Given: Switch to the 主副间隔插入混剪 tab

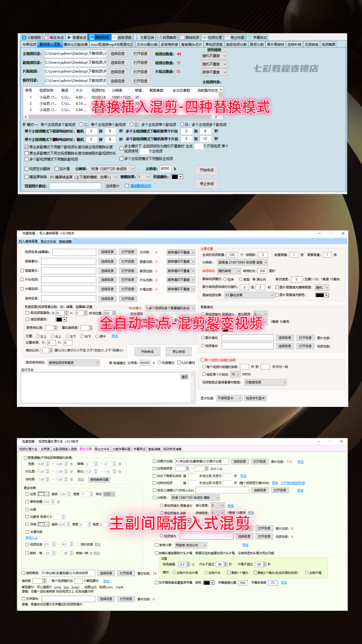Looking at the screenshot, I should tap(65, 449).
